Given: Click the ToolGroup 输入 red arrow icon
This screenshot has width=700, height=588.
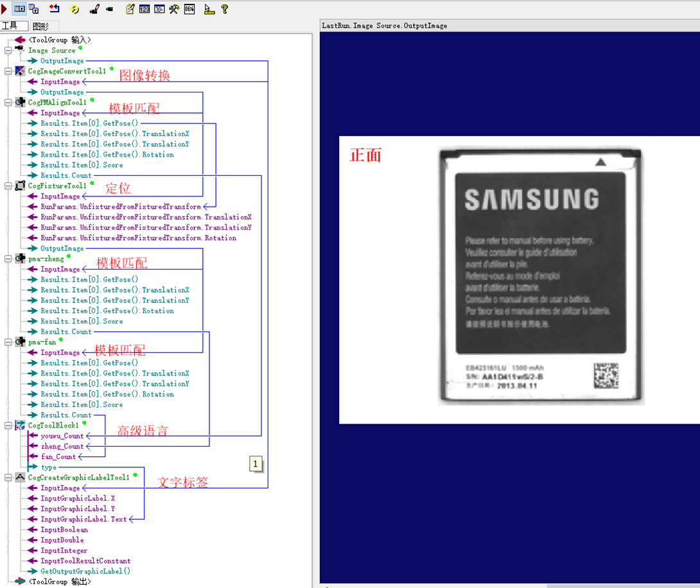Looking at the screenshot, I should pos(20,40).
